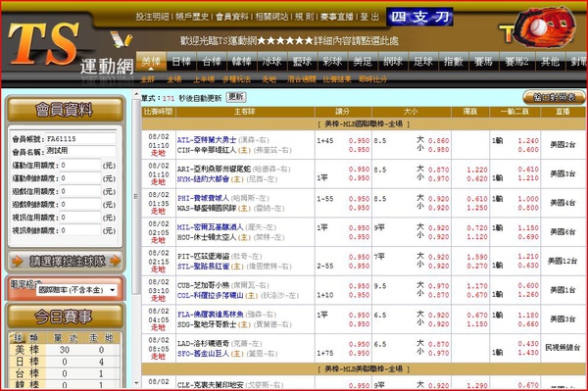Image resolution: width=588 pixels, height=391 pixels.
Task: Switch to the 日棒 sport tab
Action: (181, 61)
